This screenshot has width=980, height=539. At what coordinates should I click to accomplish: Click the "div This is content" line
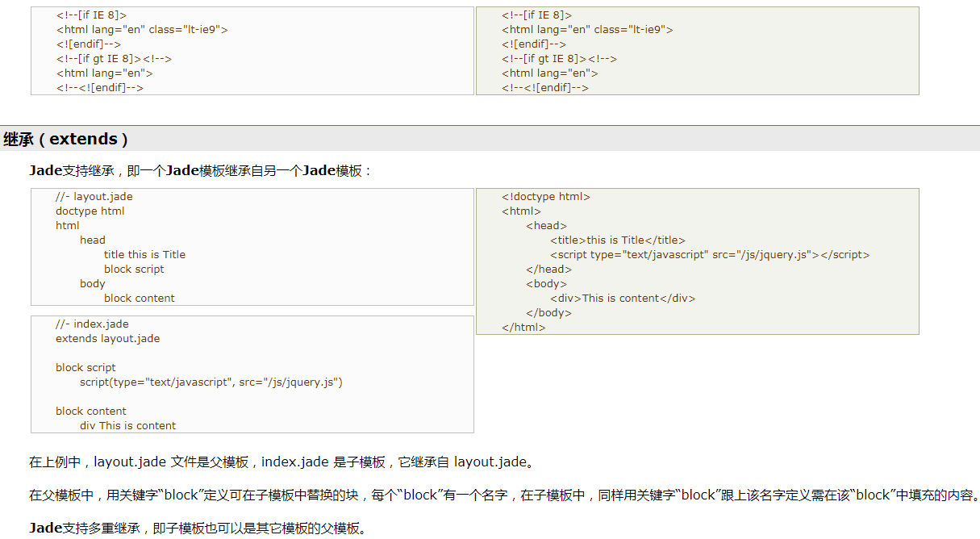127,425
